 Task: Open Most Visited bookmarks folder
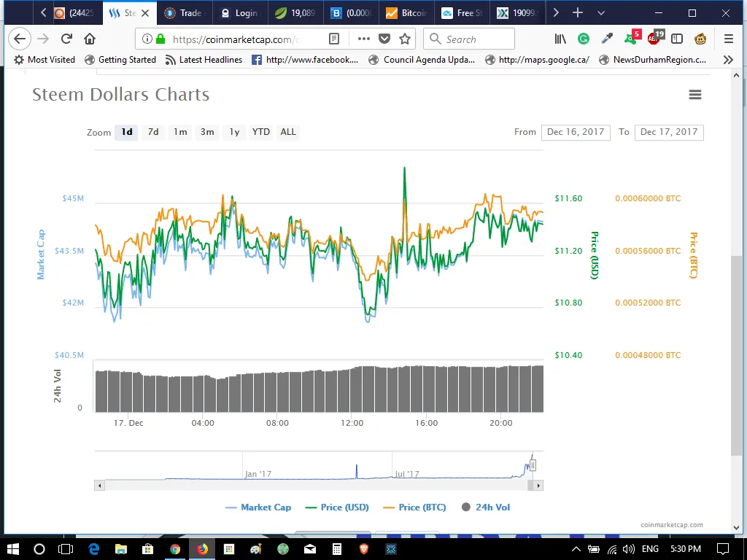coord(44,60)
